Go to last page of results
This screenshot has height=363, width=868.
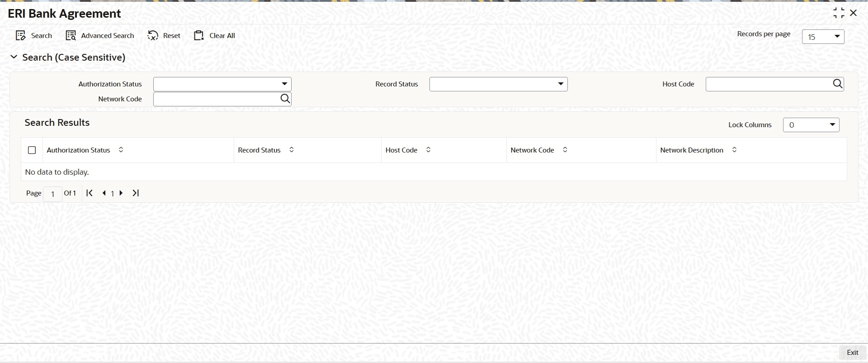pyautogui.click(x=136, y=193)
